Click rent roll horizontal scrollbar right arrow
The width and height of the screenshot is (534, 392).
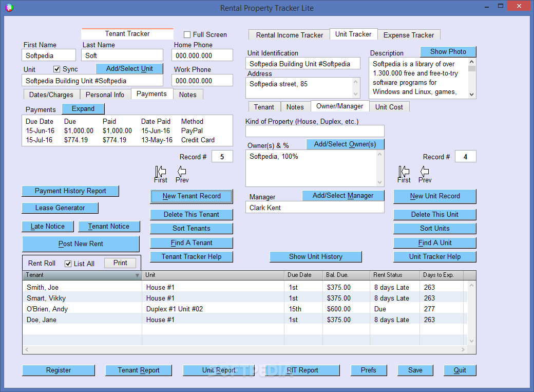pos(463,349)
